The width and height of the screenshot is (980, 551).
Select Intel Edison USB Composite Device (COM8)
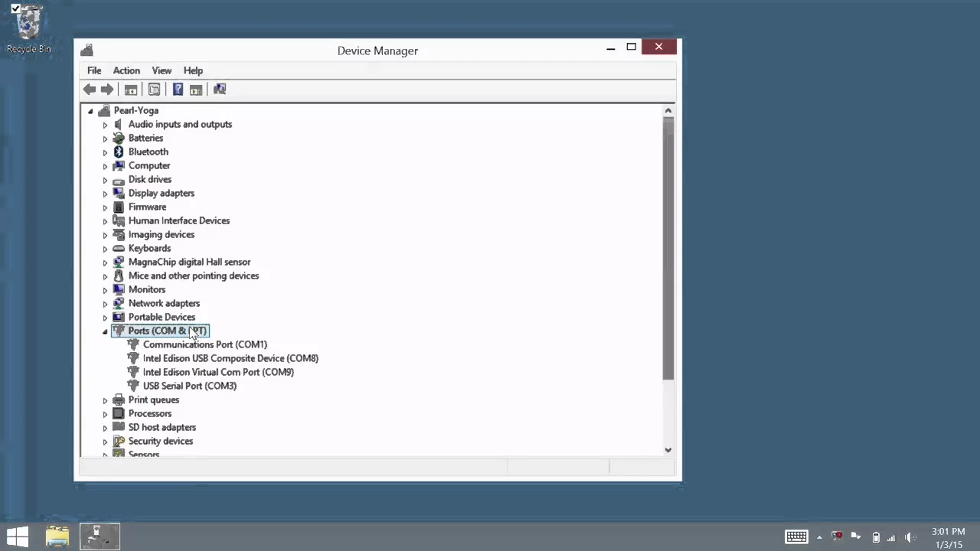coord(230,358)
